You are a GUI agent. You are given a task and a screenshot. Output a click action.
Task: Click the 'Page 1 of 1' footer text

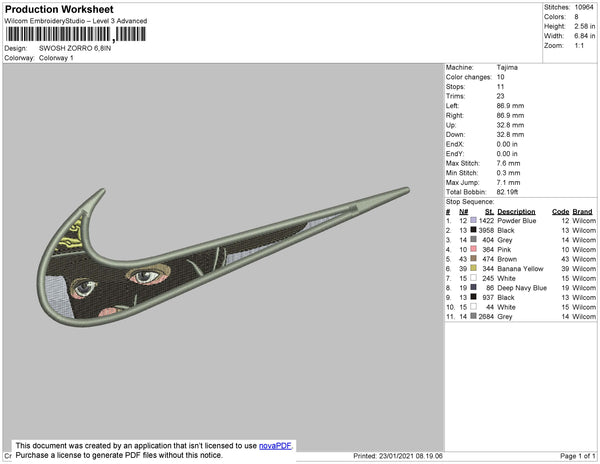578,456
